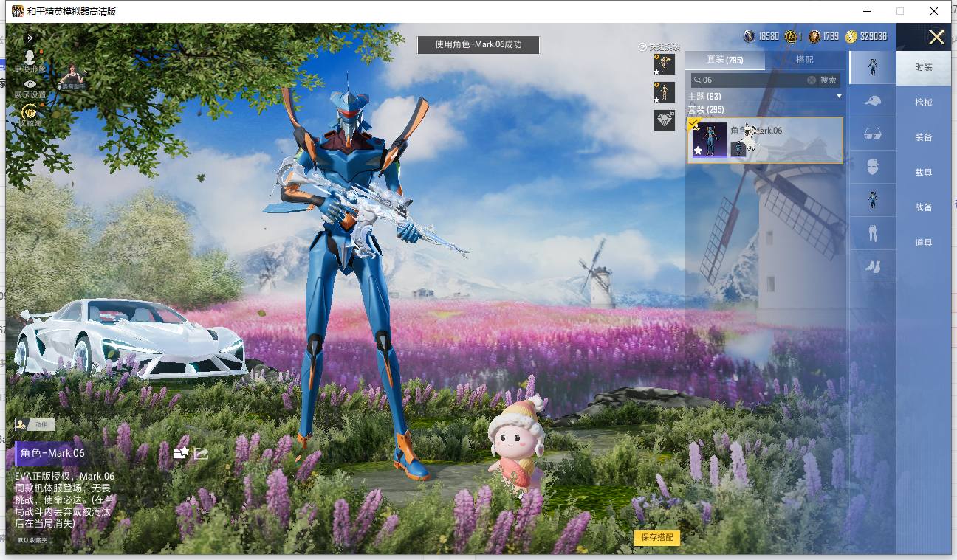Select the 角色-Mark.06 outfit thumbnail
The width and height of the screenshot is (957, 560).
710,140
